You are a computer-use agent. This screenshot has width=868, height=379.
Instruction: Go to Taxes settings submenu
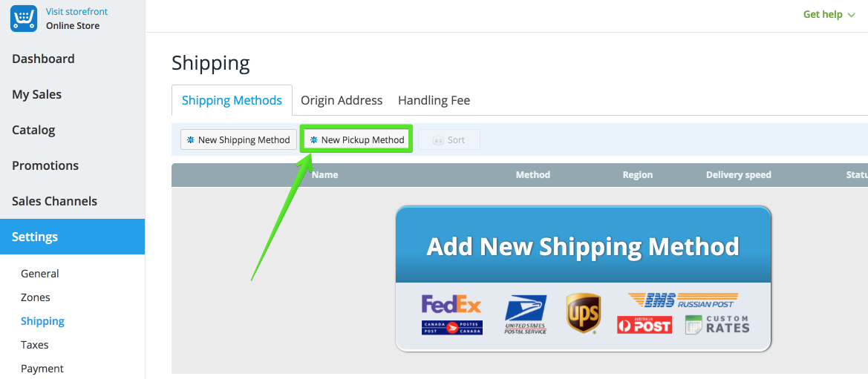click(x=35, y=345)
